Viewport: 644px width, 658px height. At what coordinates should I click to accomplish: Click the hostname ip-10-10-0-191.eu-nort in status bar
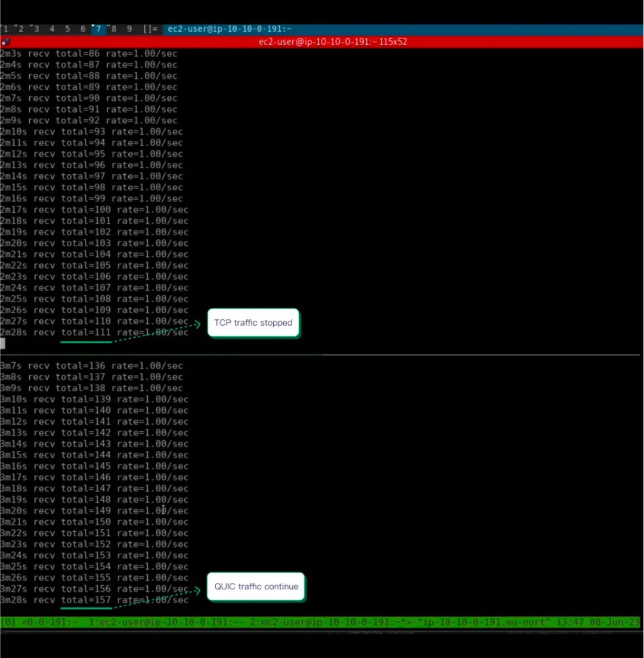coord(484,622)
